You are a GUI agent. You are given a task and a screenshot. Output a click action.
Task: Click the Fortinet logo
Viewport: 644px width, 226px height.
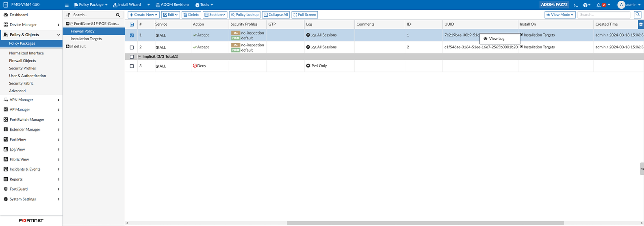tap(31, 220)
